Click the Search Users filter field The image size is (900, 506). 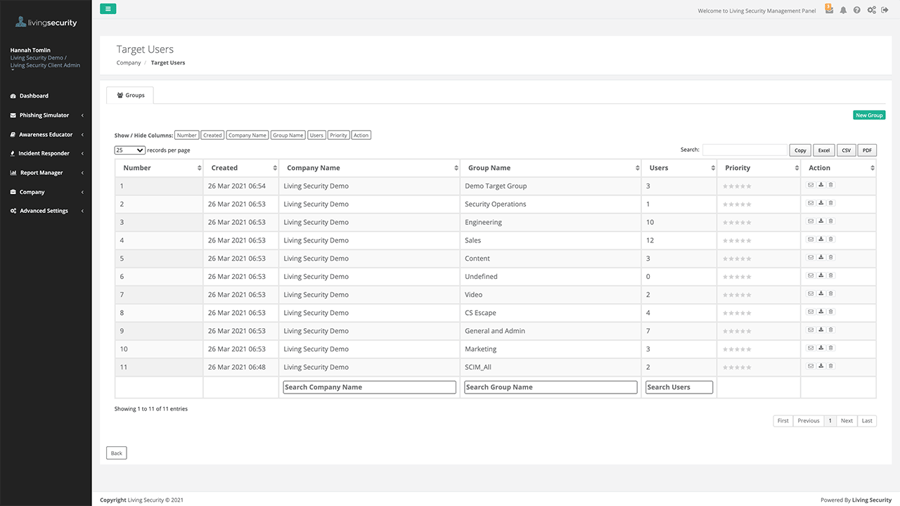[679, 387]
